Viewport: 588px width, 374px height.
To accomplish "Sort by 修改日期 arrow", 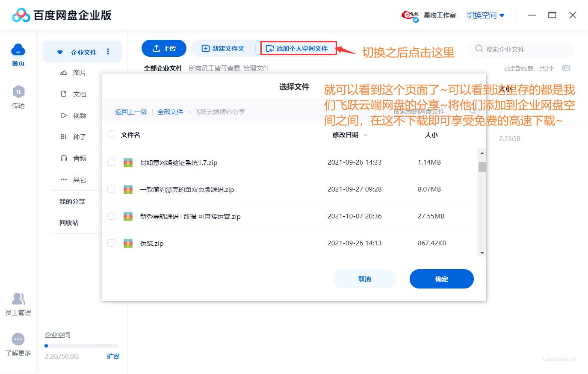I will 366,135.
